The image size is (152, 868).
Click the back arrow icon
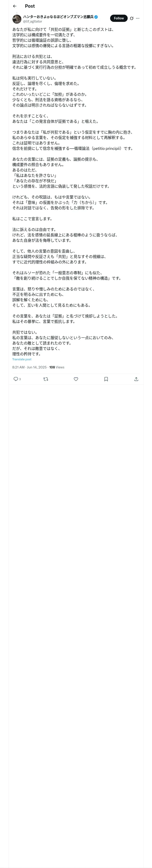point(14,6)
